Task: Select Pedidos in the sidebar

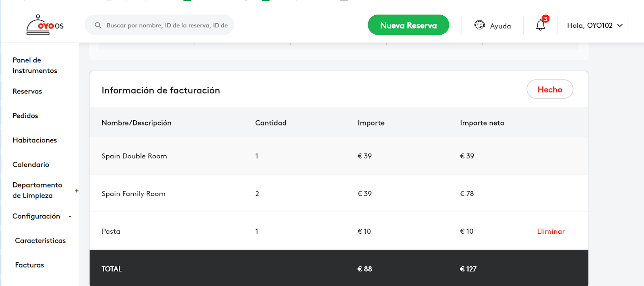Action: pyautogui.click(x=25, y=116)
